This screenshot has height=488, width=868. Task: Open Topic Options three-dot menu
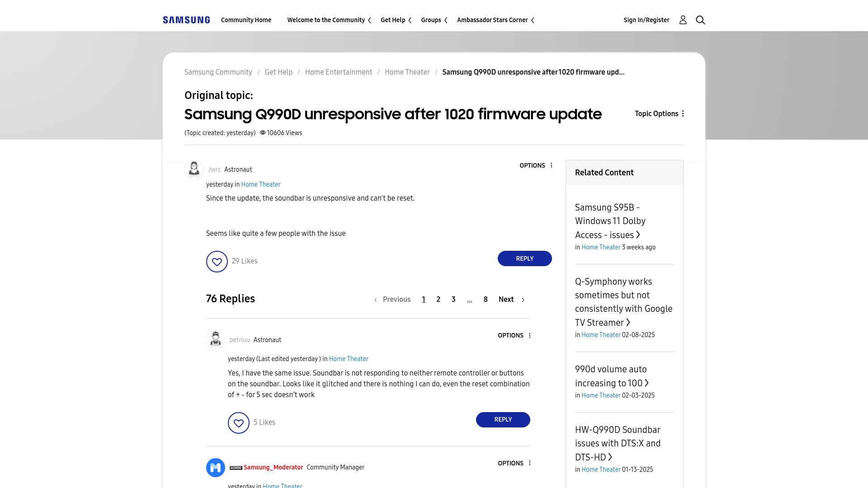(660, 114)
